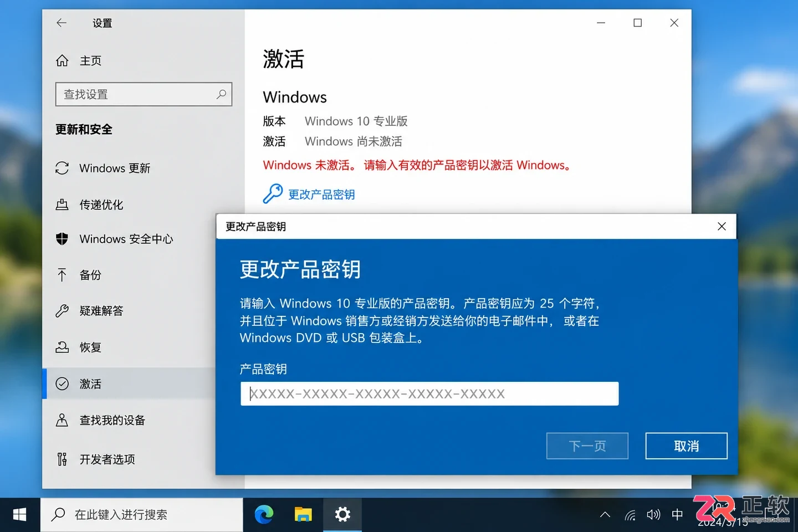Click 'Windows 10 专业版' edition text
798x532 pixels.
(356, 121)
